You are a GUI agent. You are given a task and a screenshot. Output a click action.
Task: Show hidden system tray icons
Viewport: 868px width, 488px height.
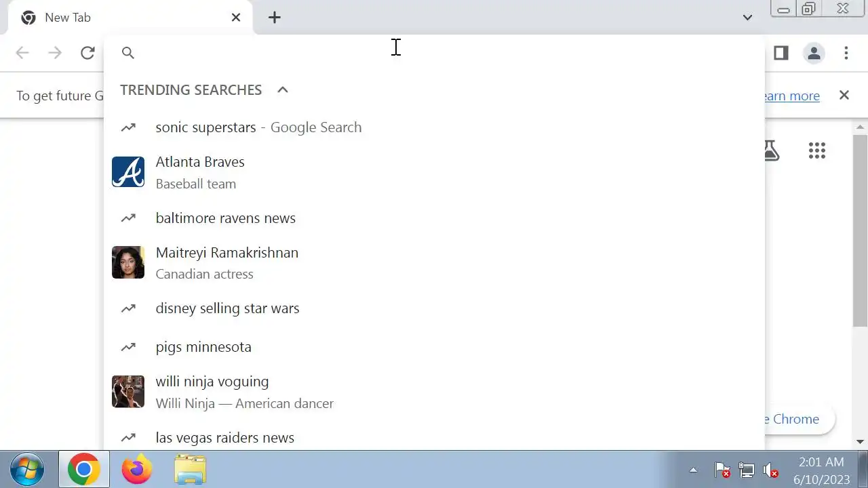693,470
